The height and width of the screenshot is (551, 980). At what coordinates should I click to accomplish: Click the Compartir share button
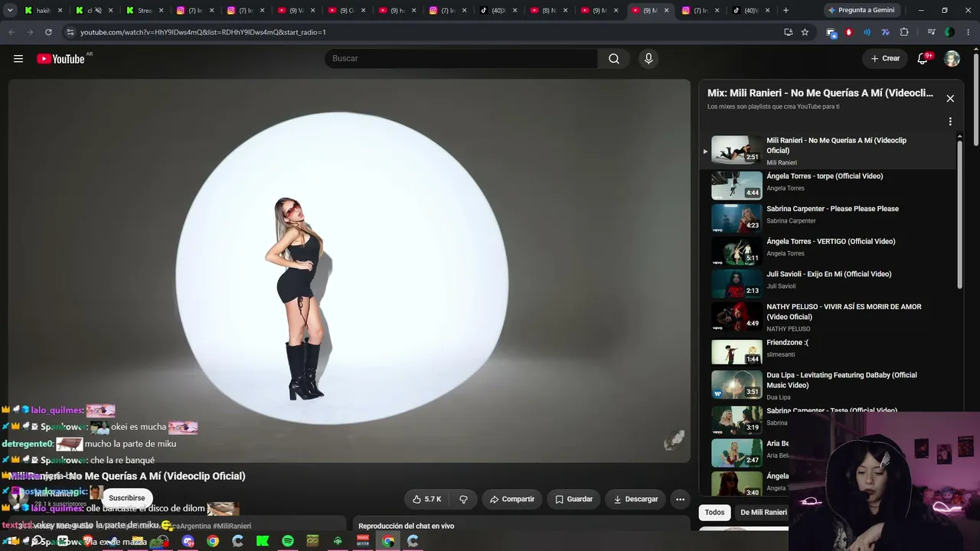[x=512, y=499]
